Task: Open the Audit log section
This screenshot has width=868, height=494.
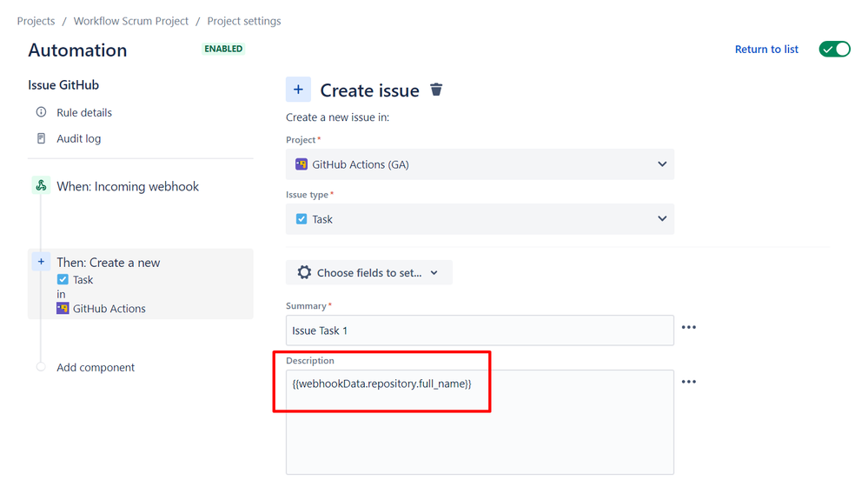Action: [78, 138]
